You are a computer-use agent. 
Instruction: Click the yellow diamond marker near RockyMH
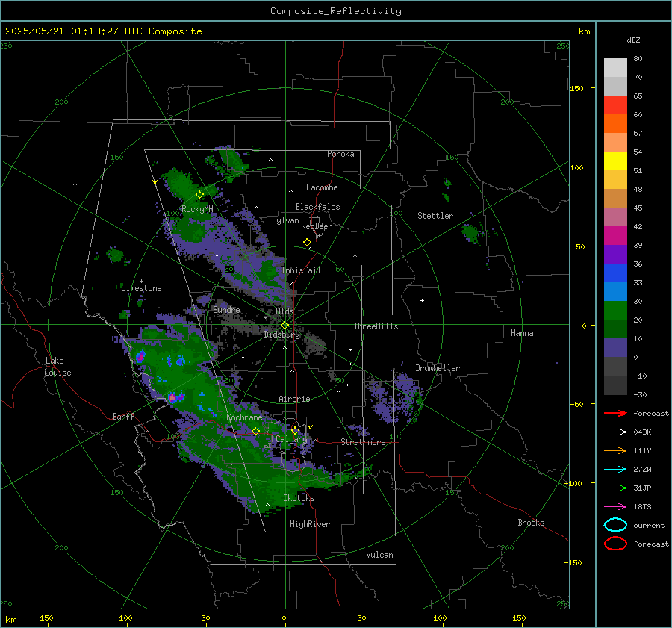(199, 195)
